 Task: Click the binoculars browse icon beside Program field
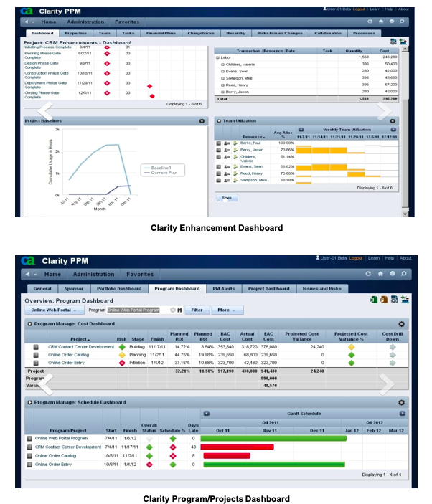(x=179, y=310)
